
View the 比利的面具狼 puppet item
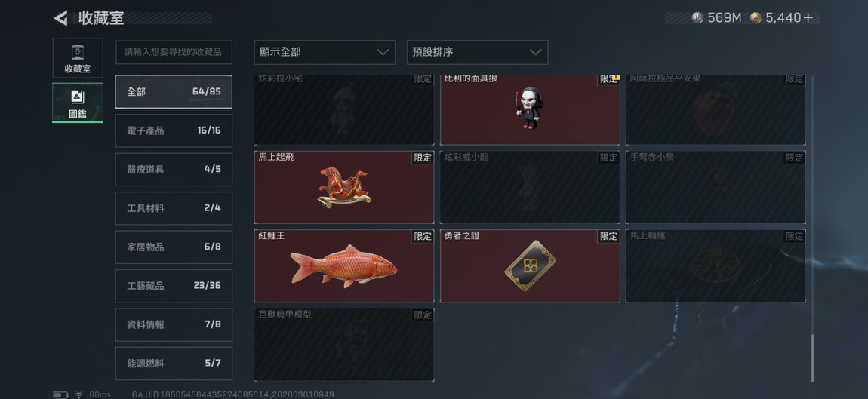[530, 109]
